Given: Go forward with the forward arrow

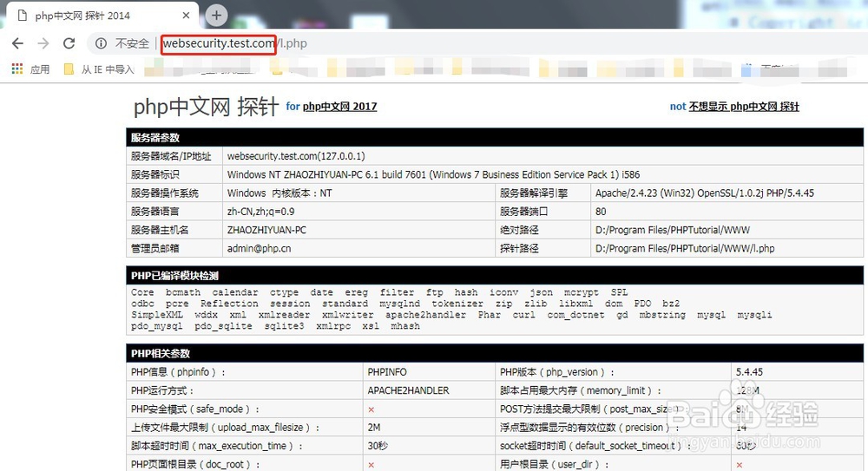Looking at the screenshot, I should coord(43,43).
